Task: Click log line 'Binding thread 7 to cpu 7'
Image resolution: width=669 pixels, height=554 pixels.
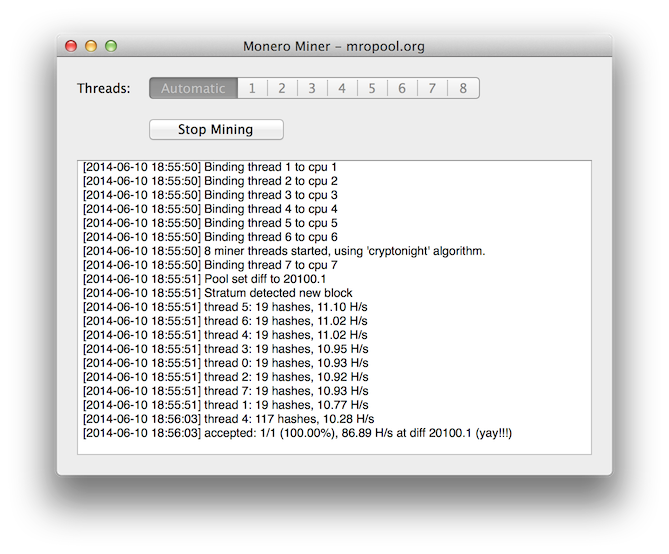Action: pyautogui.click(x=210, y=265)
